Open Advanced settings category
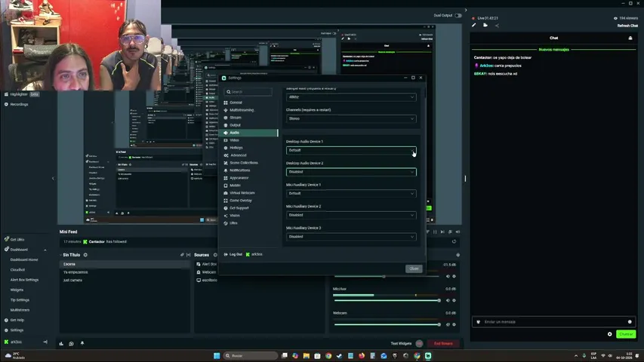 [x=239, y=155]
